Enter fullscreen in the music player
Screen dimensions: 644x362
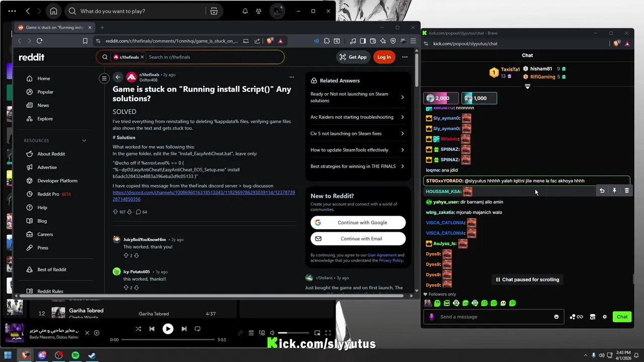point(328,333)
